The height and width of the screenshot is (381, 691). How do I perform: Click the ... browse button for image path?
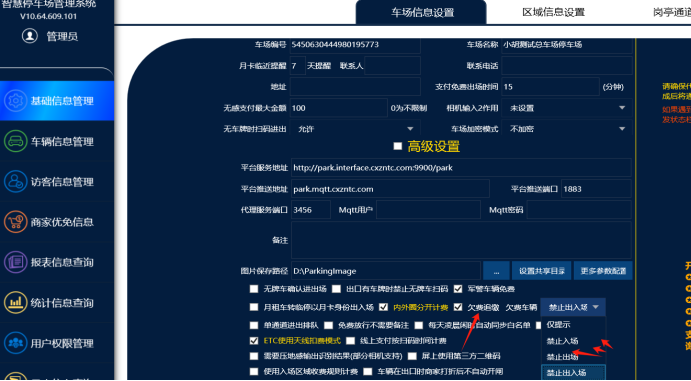tap(496, 271)
